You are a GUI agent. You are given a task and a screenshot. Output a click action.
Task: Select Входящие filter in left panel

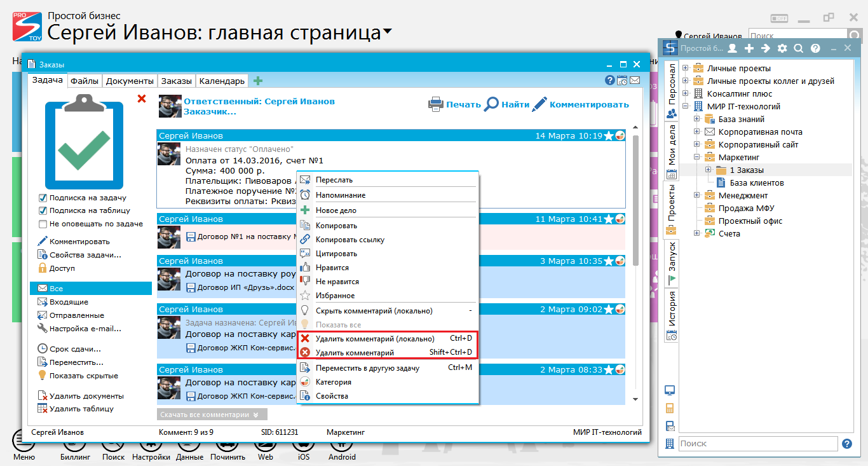pos(69,302)
